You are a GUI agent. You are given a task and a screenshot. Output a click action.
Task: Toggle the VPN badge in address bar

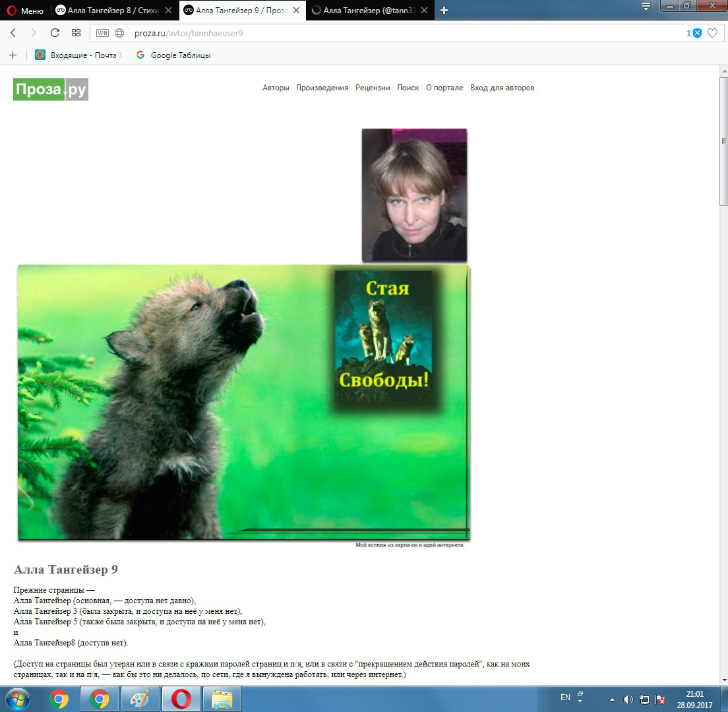pyautogui.click(x=102, y=33)
